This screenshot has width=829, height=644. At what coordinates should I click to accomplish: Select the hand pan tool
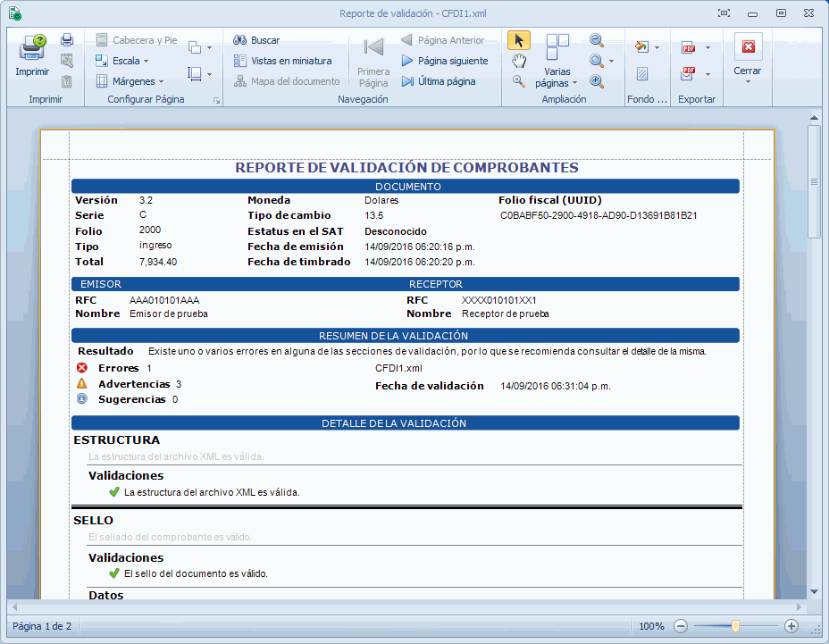click(x=518, y=61)
